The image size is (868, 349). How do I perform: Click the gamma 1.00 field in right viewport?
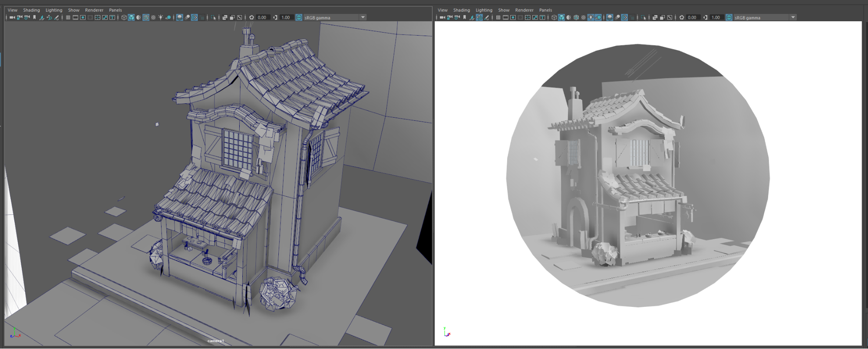tap(716, 17)
